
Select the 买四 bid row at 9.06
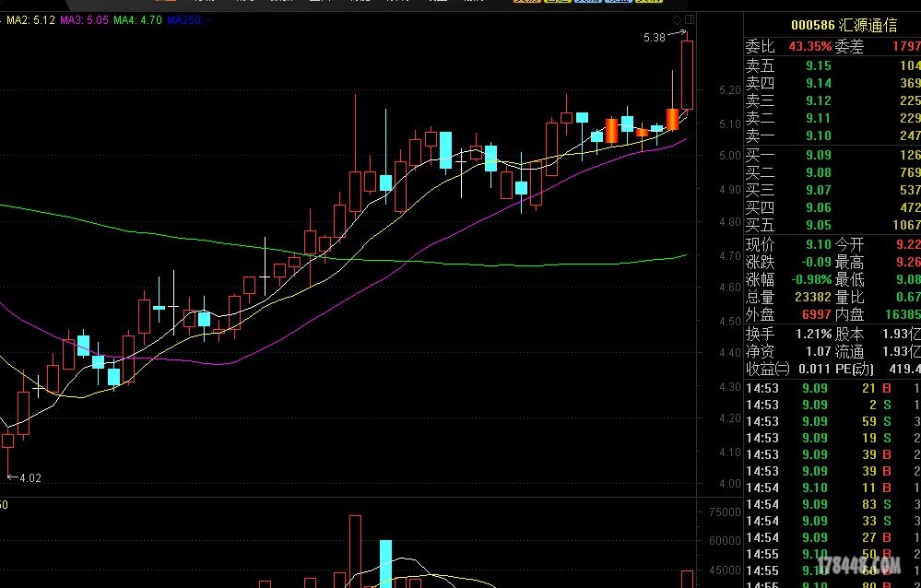point(832,207)
